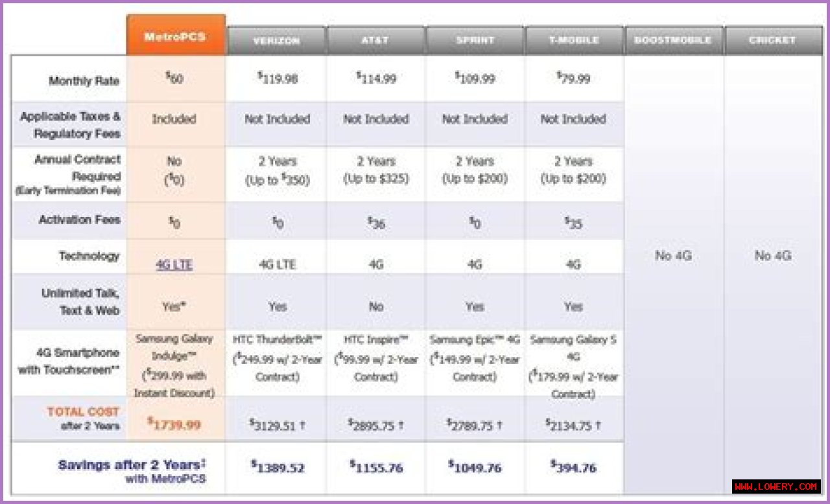This screenshot has width=830, height=504.
Task: Click Verizon total cost $3129.51
Action: [278, 424]
